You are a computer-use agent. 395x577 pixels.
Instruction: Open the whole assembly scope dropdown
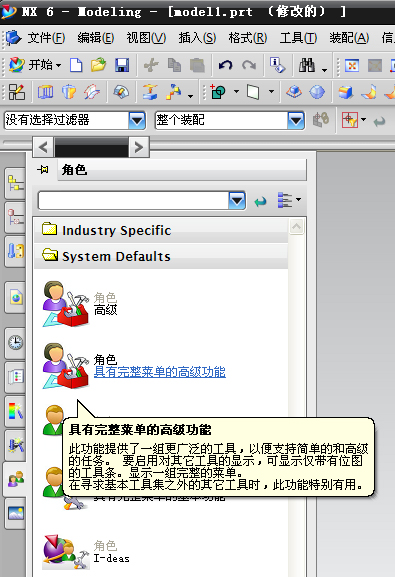click(x=296, y=120)
